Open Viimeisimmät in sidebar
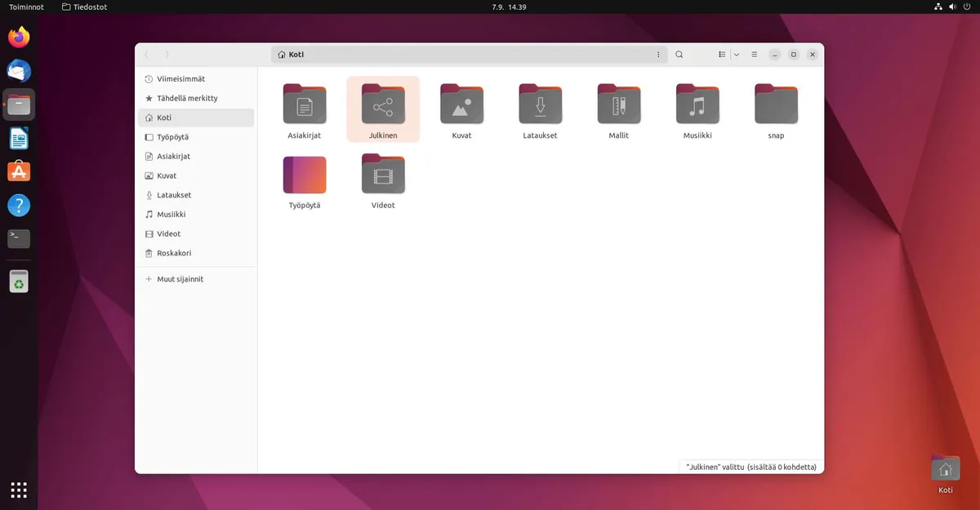 (x=196, y=79)
